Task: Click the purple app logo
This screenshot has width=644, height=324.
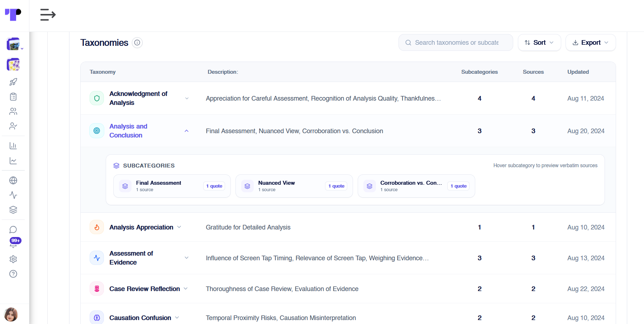Action: (13, 15)
